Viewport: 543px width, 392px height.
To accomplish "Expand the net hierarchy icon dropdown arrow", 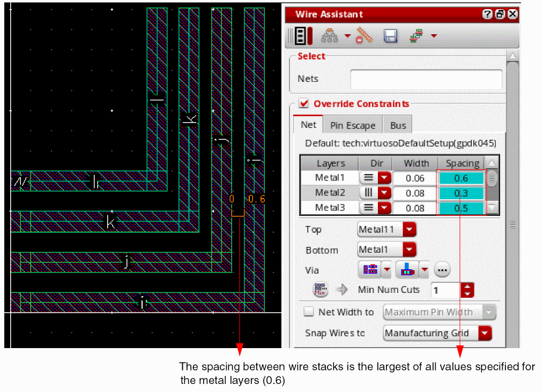I will (x=347, y=36).
